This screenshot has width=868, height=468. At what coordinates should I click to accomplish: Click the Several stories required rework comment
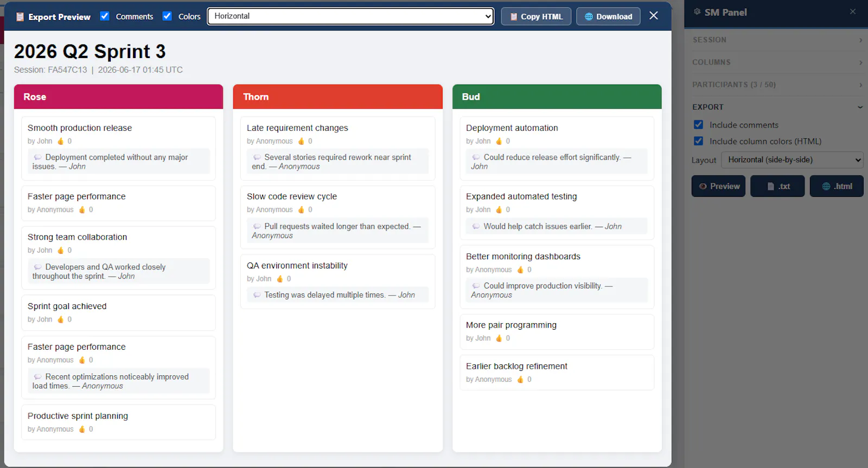[337, 162]
